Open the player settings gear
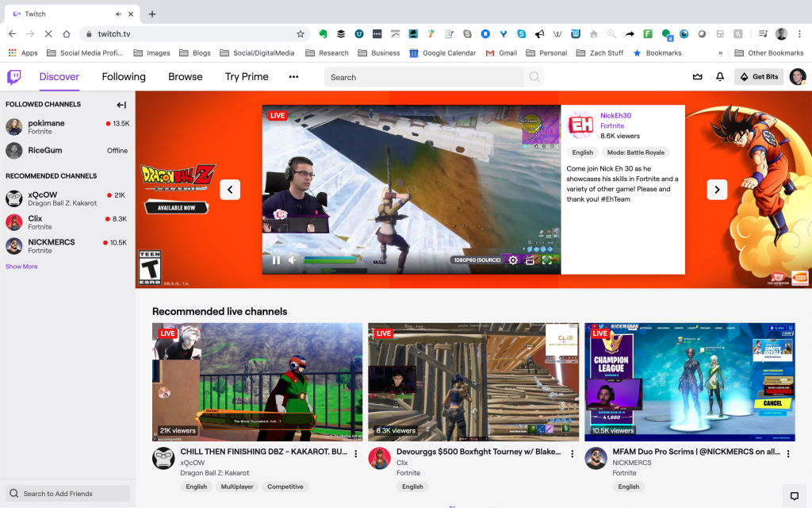The image size is (812, 508). click(x=513, y=260)
